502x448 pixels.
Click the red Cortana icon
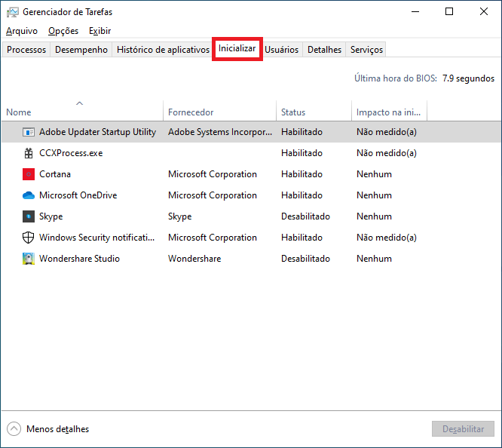coord(29,174)
